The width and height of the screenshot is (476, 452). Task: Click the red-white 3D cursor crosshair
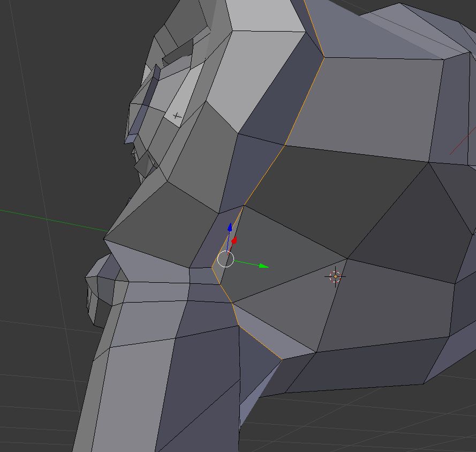pos(335,276)
